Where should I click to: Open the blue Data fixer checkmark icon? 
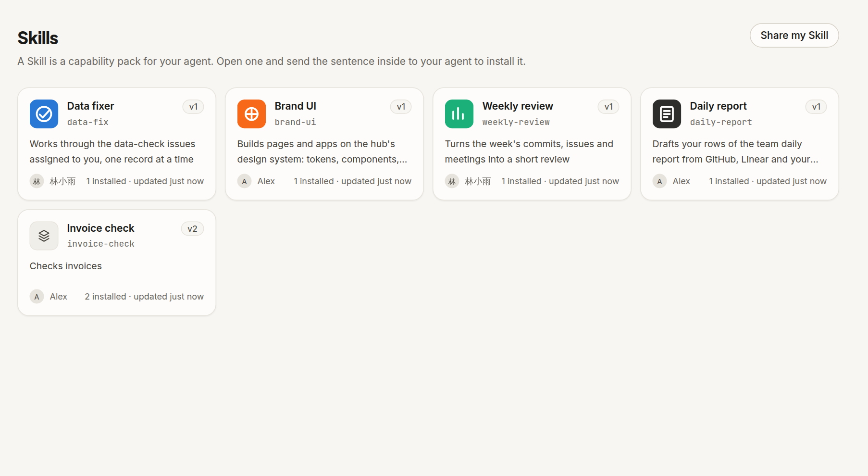click(44, 114)
